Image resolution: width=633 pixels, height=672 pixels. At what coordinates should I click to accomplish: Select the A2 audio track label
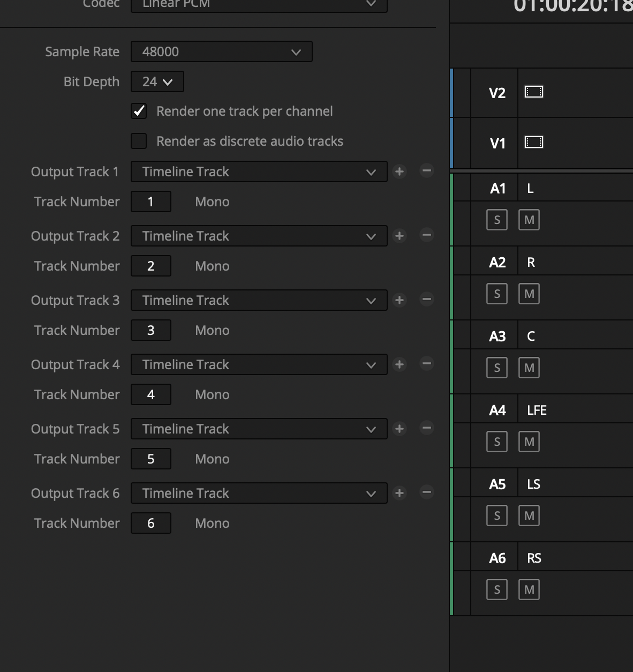pyautogui.click(x=498, y=262)
